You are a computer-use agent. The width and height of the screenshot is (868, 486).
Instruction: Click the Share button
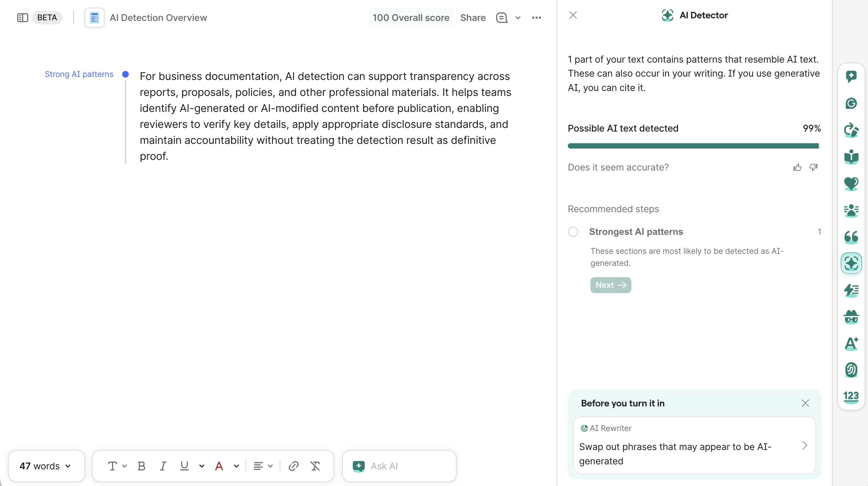tap(473, 18)
